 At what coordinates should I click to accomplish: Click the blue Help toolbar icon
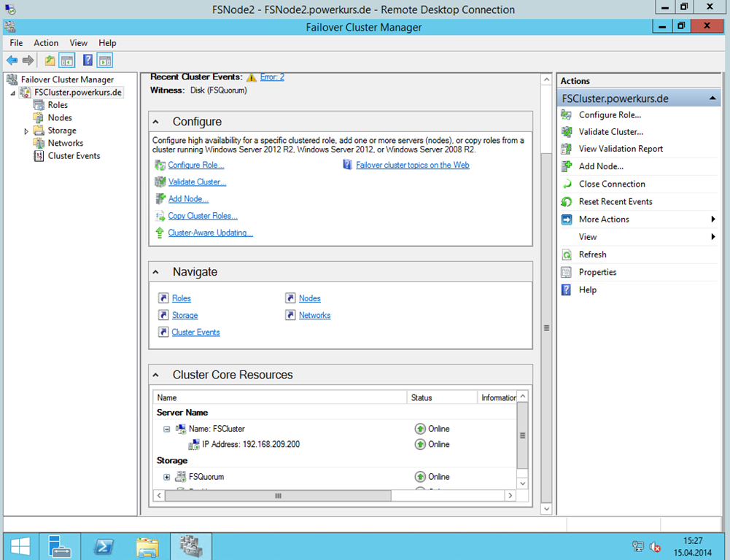[x=88, y=60]
